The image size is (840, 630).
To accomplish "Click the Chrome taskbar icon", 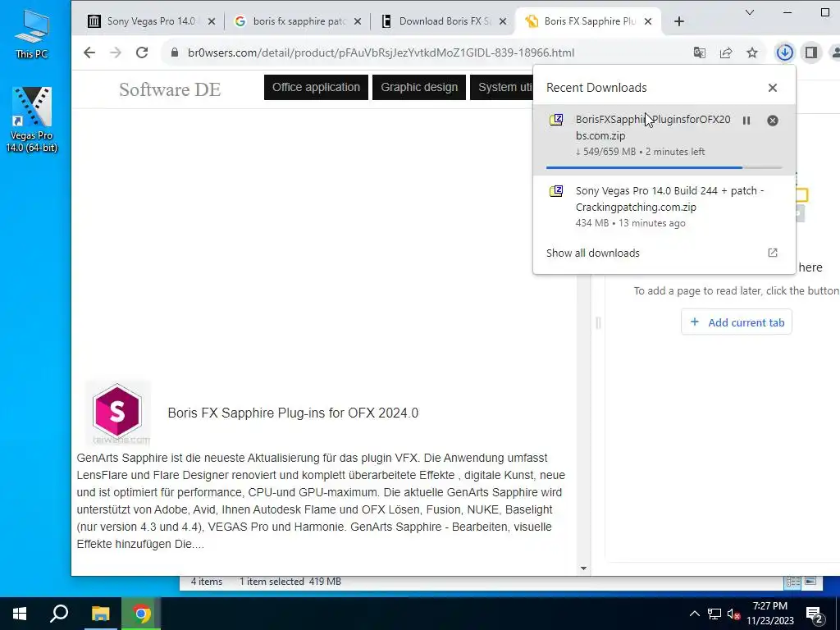I will [x=141, y=614].
